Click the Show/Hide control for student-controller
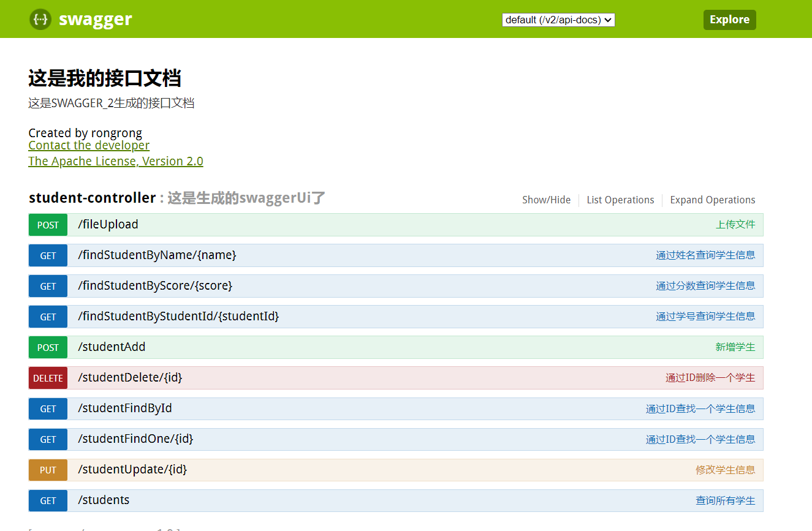Viewport: 812px width, 531px height. tap(546, 200)
